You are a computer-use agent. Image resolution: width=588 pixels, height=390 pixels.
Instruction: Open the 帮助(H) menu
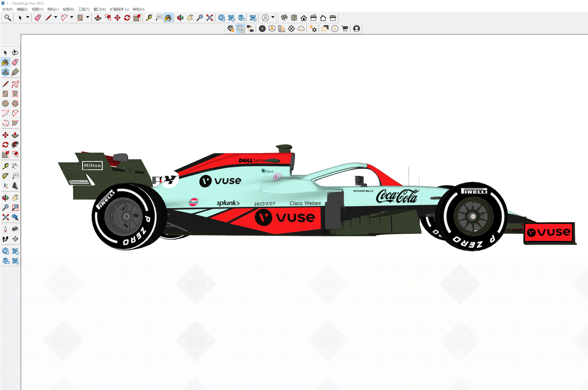tap(139, 9)
